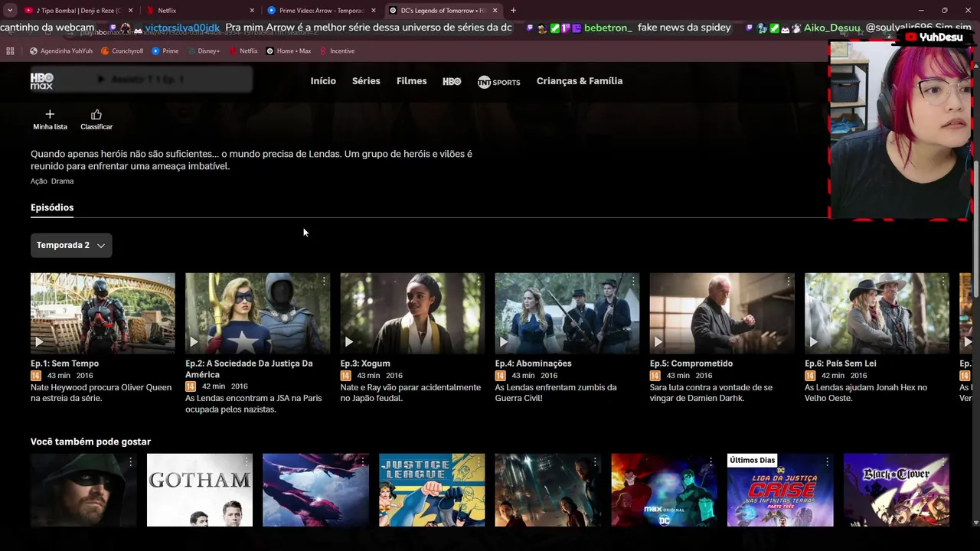The width and height of the screenshot is (980, 551).
Task: Play Ep.1 Sem Tempo via play icon
Action: [39, 341]
